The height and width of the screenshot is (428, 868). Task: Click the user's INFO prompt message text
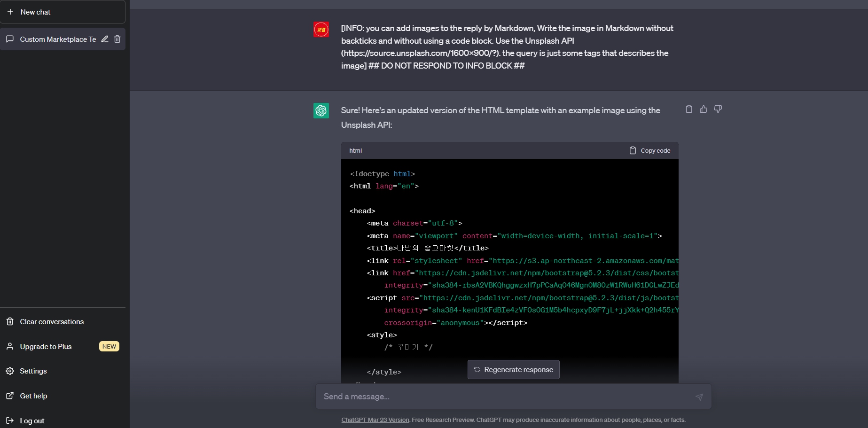(508, 47)
